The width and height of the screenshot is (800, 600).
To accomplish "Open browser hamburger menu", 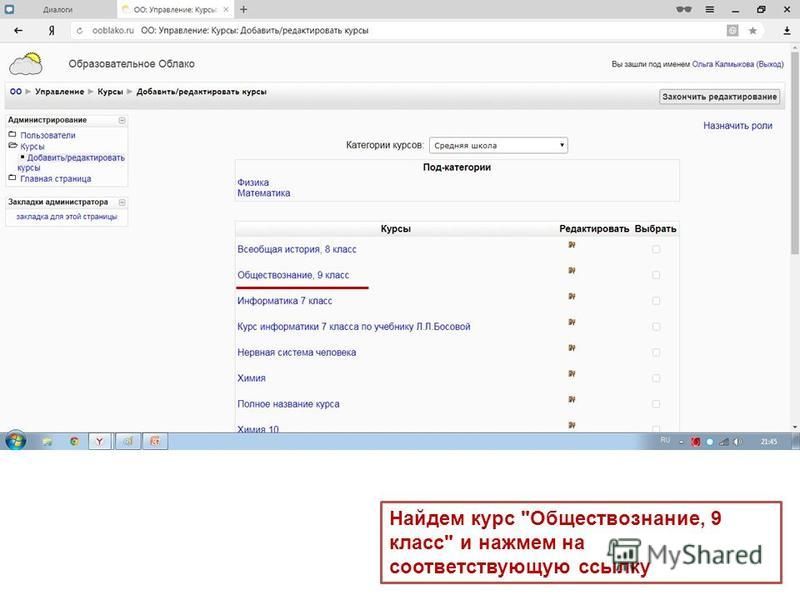I will point(710,9).
